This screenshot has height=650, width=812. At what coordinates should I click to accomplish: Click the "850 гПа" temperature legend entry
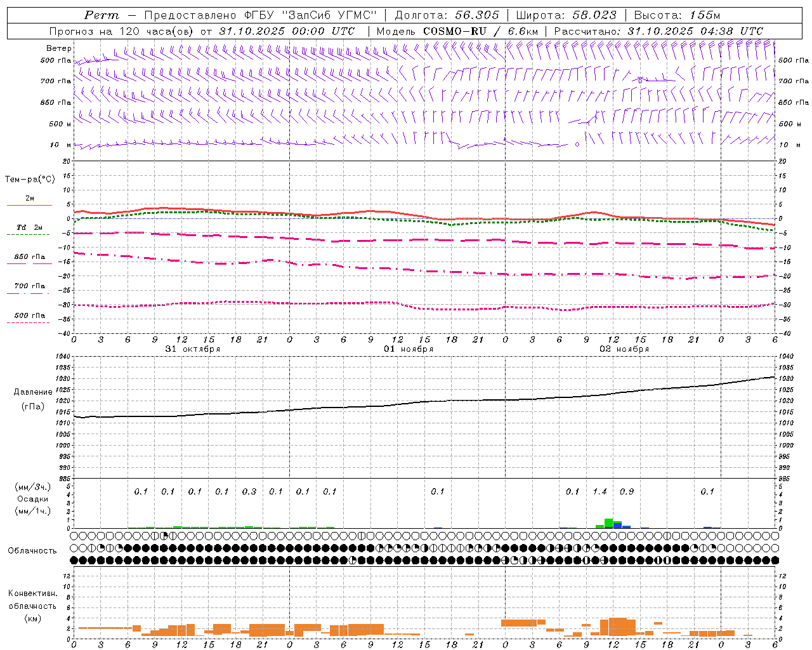coord(30,257)
